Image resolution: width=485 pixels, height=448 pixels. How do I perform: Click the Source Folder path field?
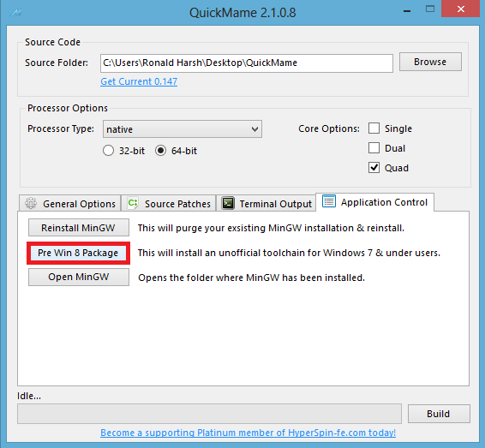click(247, 63)
